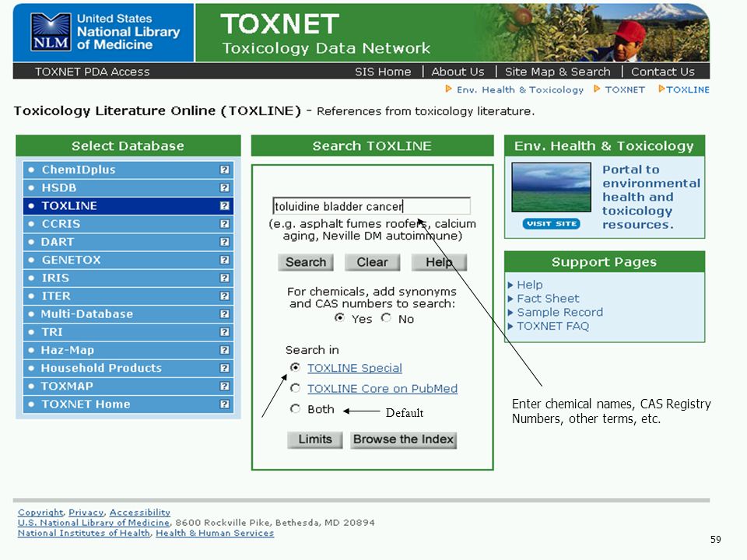Open help icon beside HSDB
Viewport: 747px width, 560px height.
pyautogui.click(x=224, y=187)
